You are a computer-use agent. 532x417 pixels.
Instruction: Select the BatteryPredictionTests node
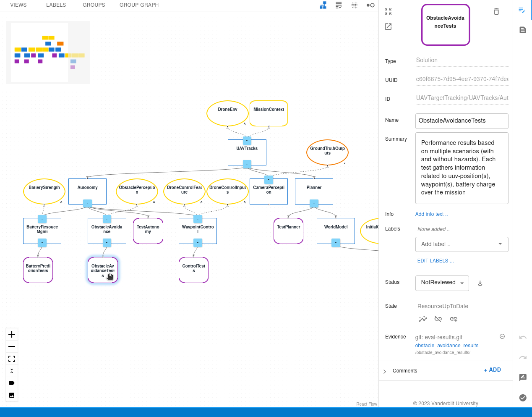coord(38,270)
